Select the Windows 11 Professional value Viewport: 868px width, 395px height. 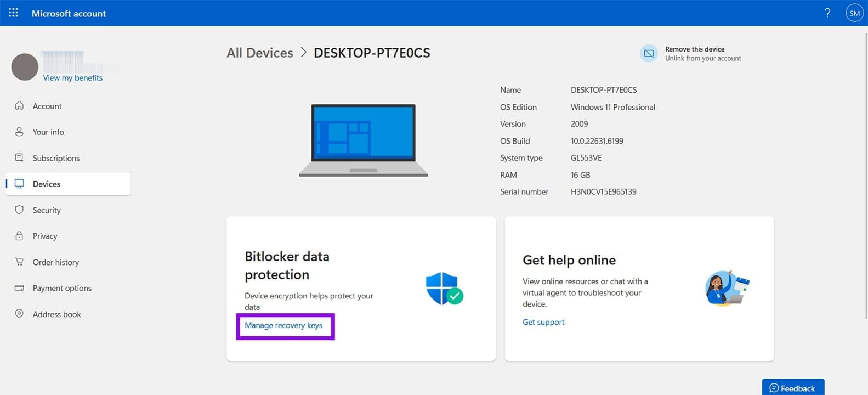(x=613, y=107)
